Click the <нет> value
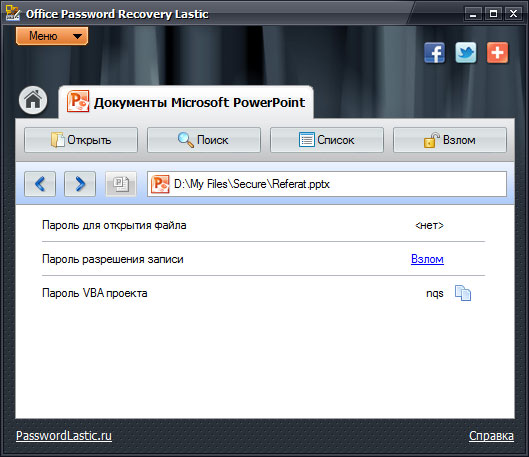The height and width of the screenshot is (457, 529). point(429,225)
